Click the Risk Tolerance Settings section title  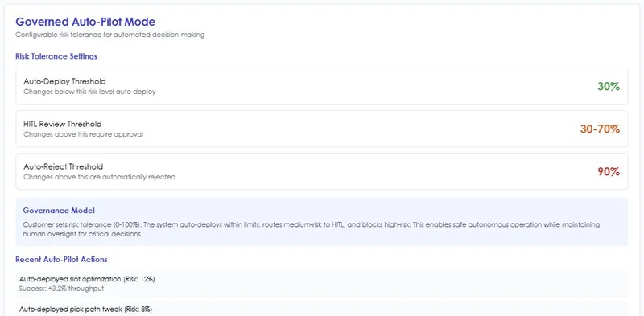[x=56, y=56]
